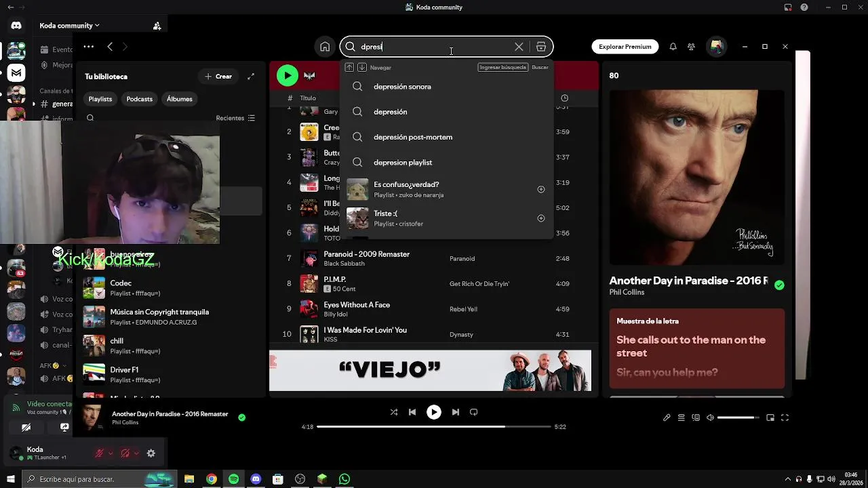Search within Your Library
Viewport: 868px width, 488px height.
(90, 118)
